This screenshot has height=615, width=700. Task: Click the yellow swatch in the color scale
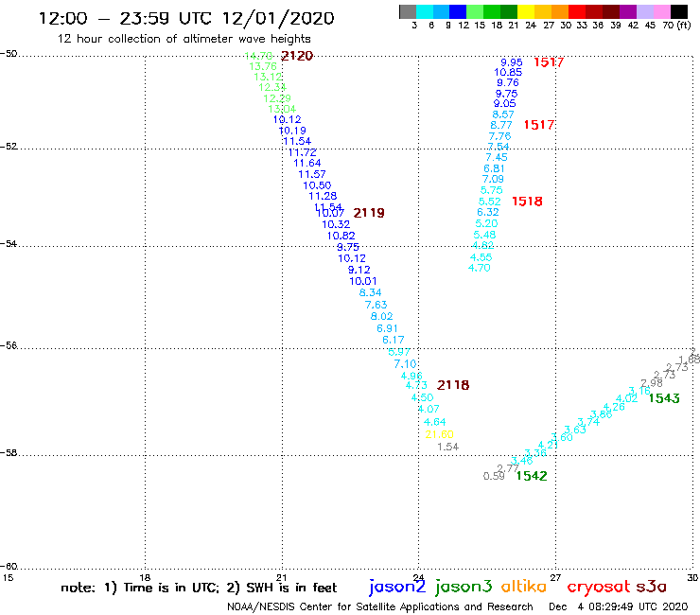(525, 11)
